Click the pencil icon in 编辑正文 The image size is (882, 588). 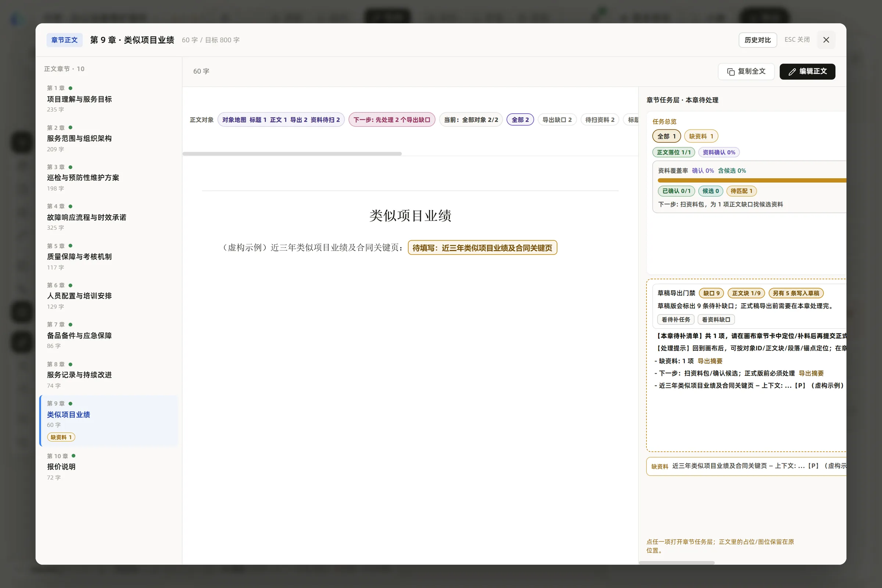792,72
